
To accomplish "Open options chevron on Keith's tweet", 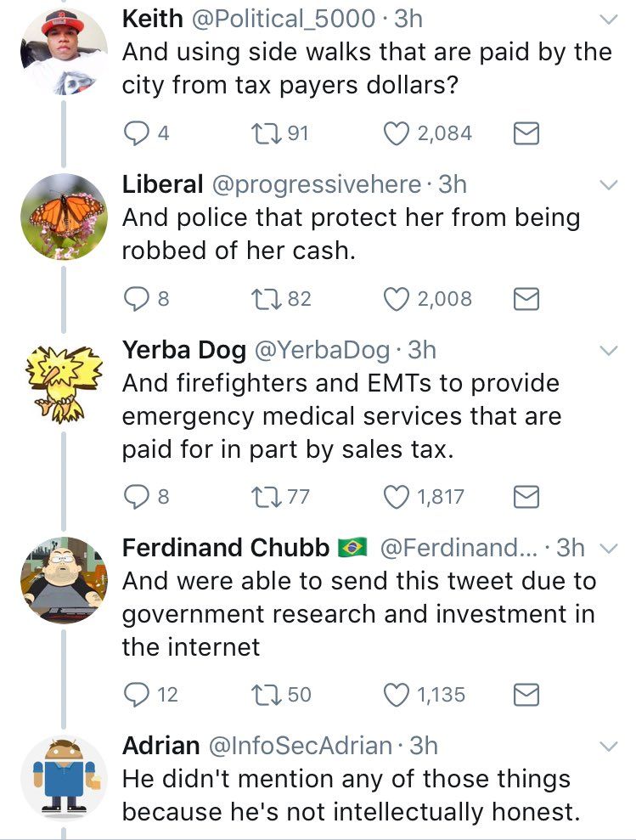I will point(609,19).
